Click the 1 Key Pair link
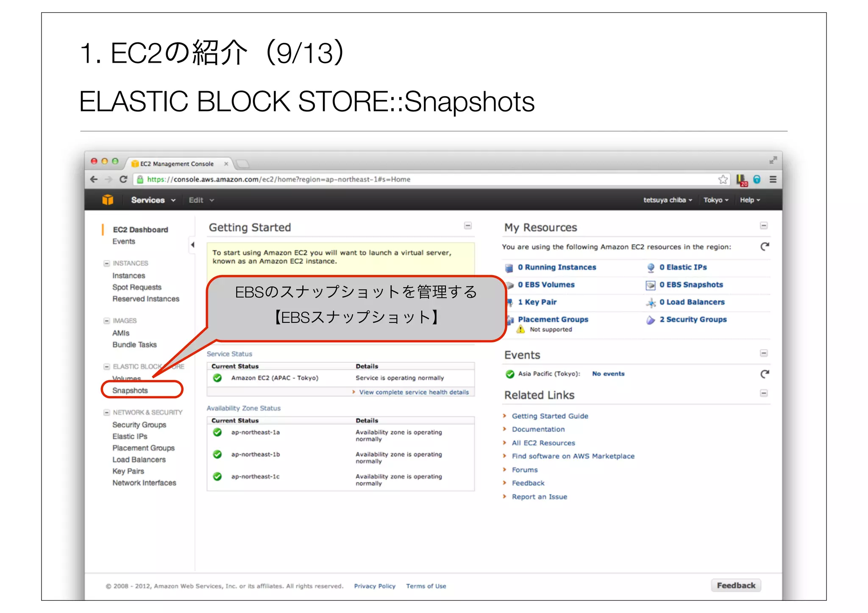868x613 pixels. click(537, 302)
